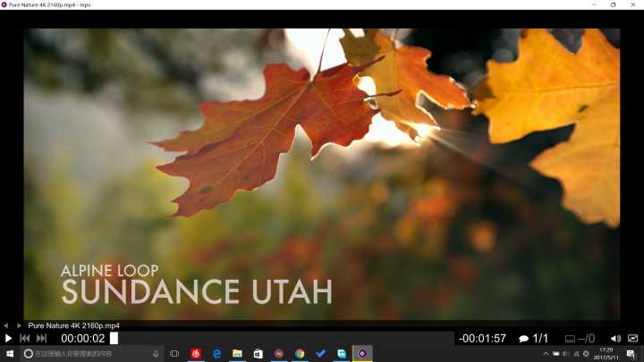Viewport: 644px width, 362px height.
Task: Click the Pure Nature 4K 2160p.mp4 title
Action: click(x=74, y=325)
